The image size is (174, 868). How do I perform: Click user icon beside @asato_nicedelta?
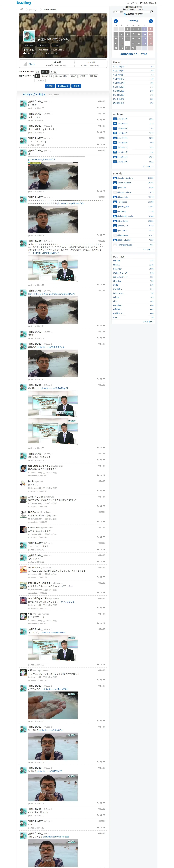[x=115, y=178]
